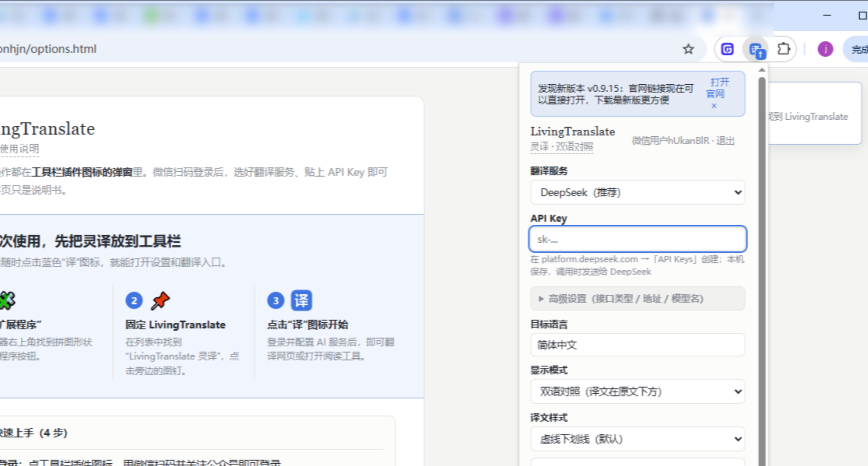Bookmark this page with the star icon
The height and width of the screenshot is (466, 868).
pyautogui.click(x=688, y=49)
